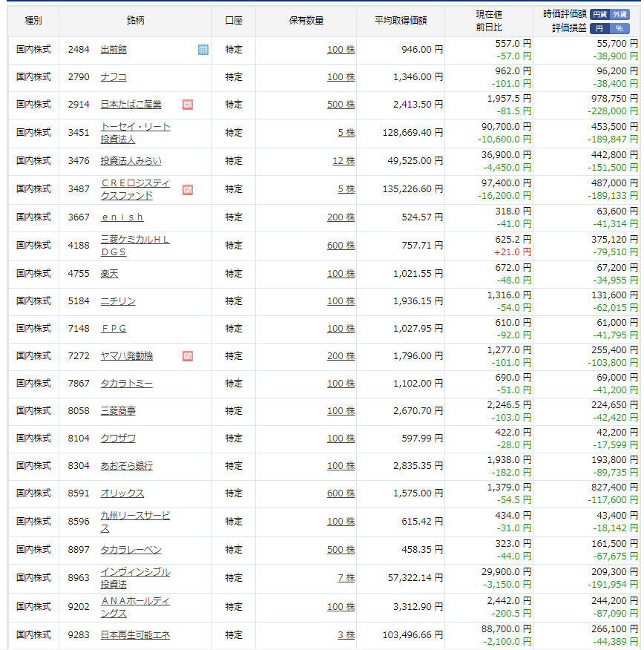The height and width of the screenshot is (650, 644).
Task: Open the enish stock link
Action: [122, 217]
